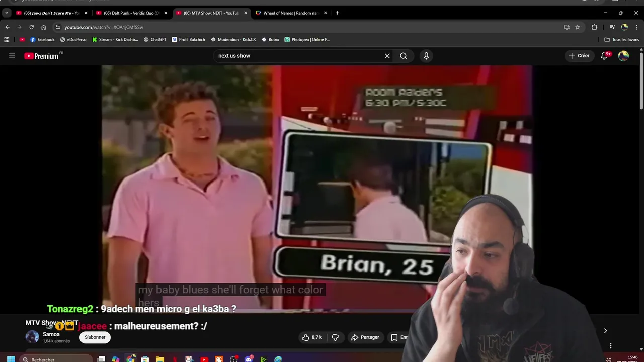Open File Explorer from the taskbar
The height and width of the screenshot is (362, 644).
pyautogui.click(x=160, y=359)
